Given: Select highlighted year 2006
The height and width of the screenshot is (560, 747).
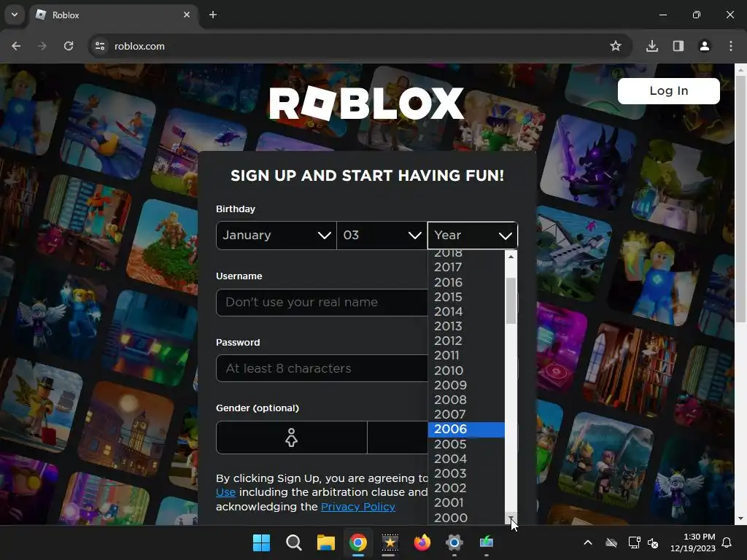Looking at the screenshot, I should pyautogui.click(x=466, y=429).
